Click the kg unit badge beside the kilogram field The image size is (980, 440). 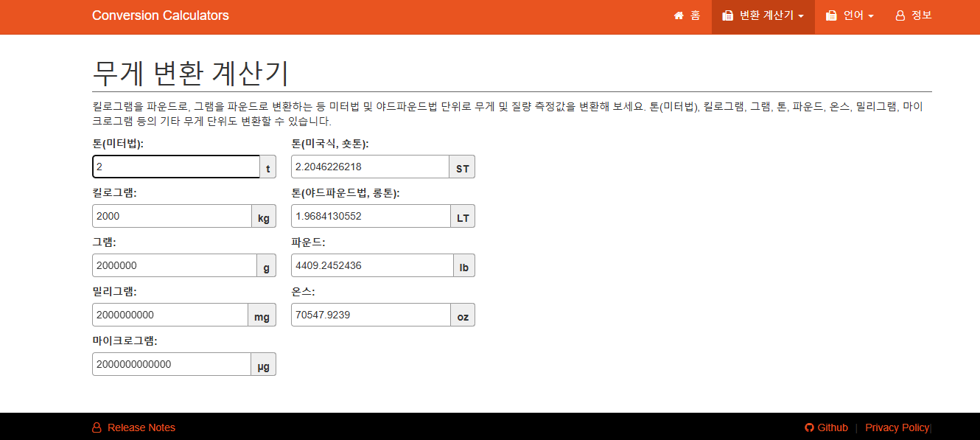(x=263, y=216)
